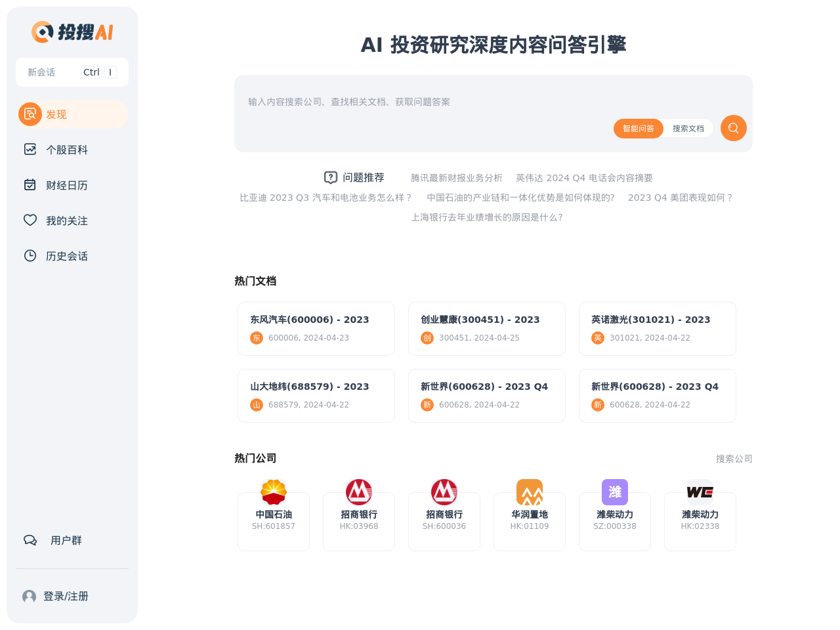Open 财经日历 in the sidebar
The height and width of the screenshot is (630, 840).
72,185
